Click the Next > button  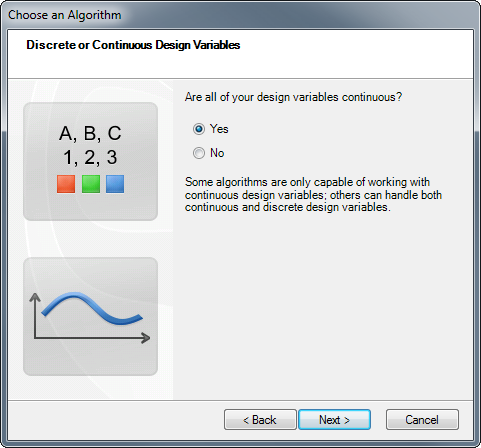pyautogui.click(x=334, y=420)
